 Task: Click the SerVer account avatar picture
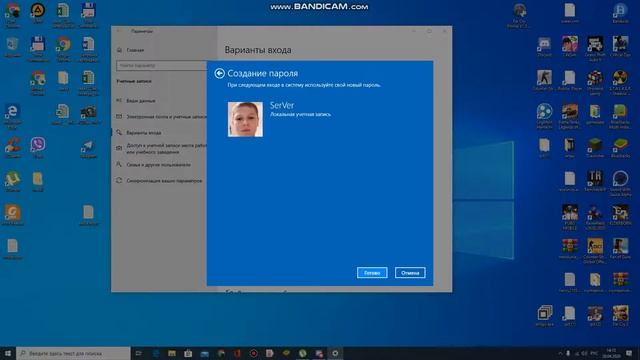(245, 119)
